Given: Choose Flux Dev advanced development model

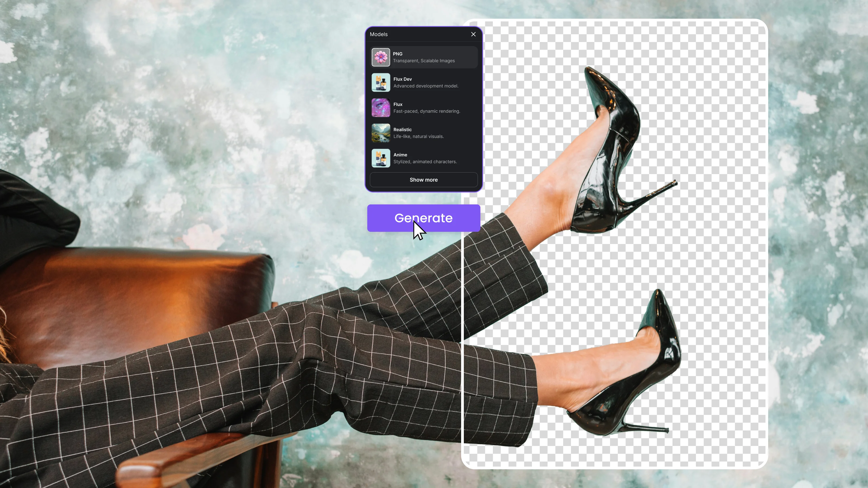Looking at the screenshot, I should tap(424, 82).
